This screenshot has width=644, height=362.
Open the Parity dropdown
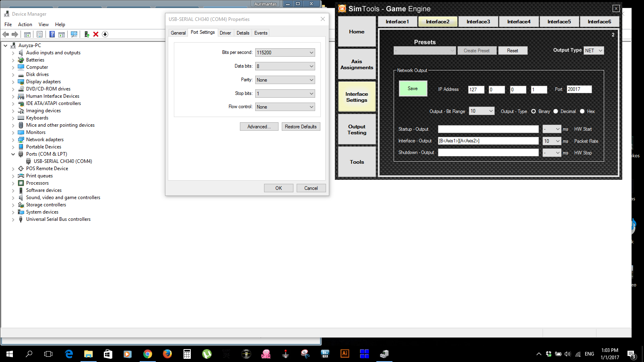click(x=285, y=80)
